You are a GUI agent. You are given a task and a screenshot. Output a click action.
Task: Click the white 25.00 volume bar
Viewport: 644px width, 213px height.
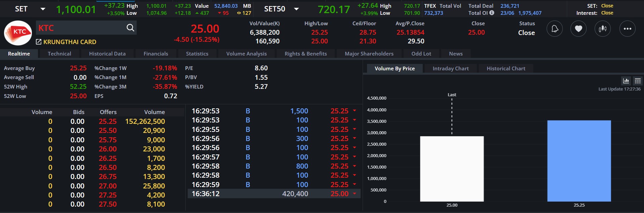point(452,169)
